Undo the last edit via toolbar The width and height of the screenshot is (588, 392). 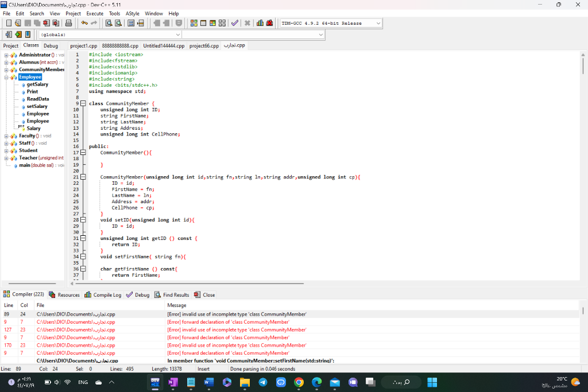pos(84,23)
